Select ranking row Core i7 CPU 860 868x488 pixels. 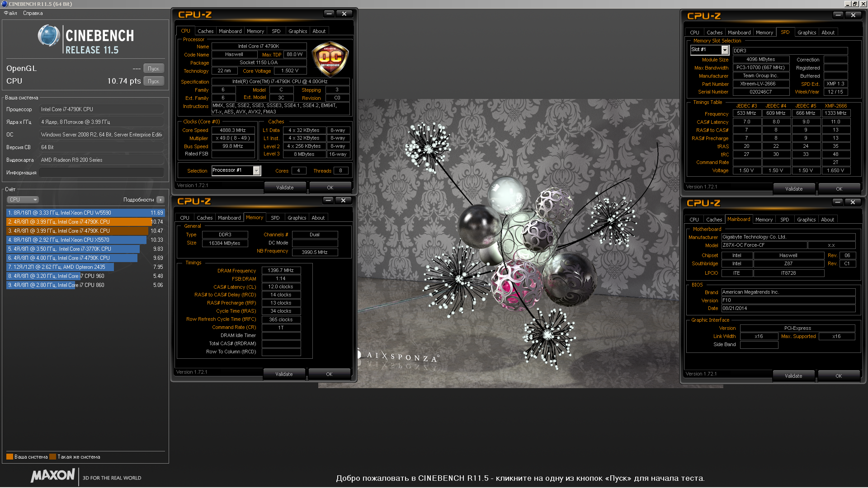85,285
